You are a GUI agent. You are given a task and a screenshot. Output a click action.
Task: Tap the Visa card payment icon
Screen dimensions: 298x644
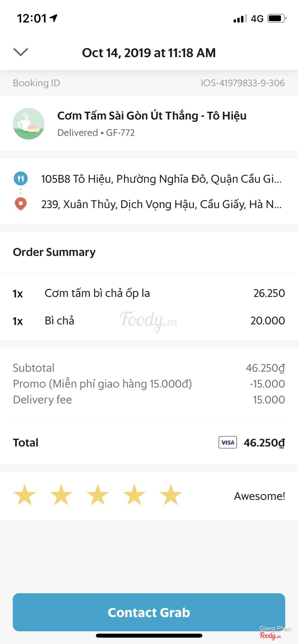pyautogui.click(x=227, y=442)
